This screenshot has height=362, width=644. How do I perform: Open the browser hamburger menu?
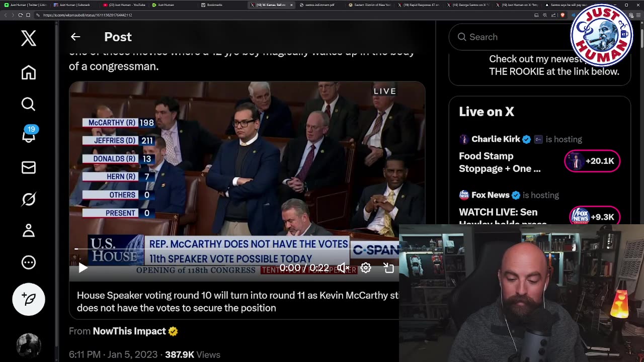pos(638,15)
